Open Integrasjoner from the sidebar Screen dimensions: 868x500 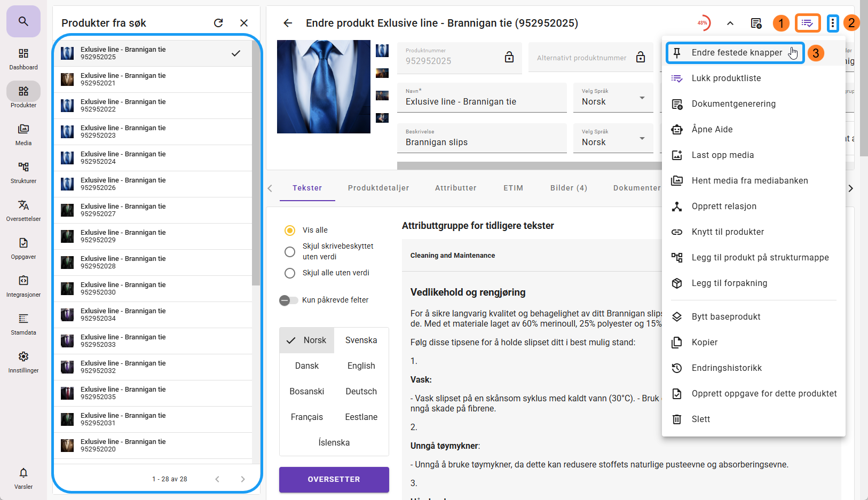tap(23, 286)
